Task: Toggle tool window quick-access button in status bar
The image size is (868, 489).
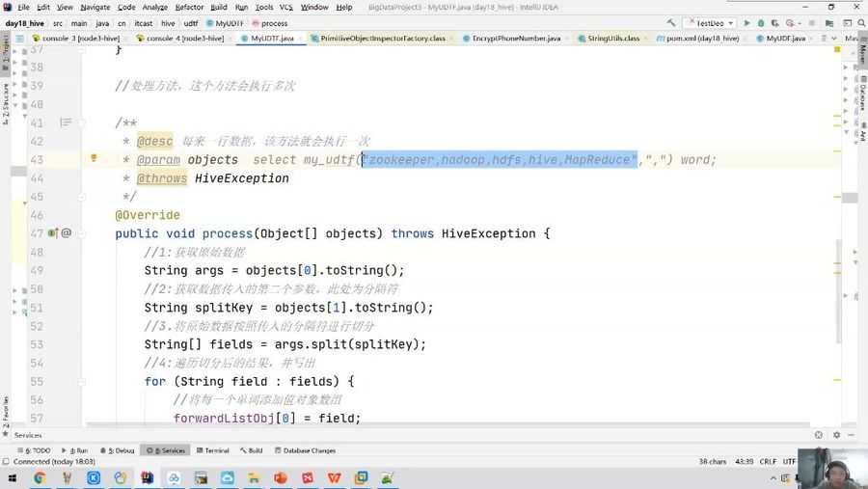Action: [x=6, y=461]
